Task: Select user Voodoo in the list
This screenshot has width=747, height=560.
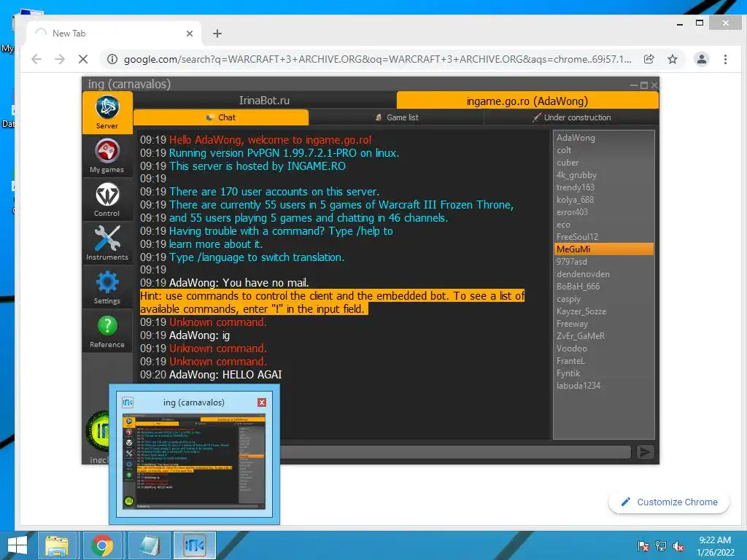Action: click(604, 348)
